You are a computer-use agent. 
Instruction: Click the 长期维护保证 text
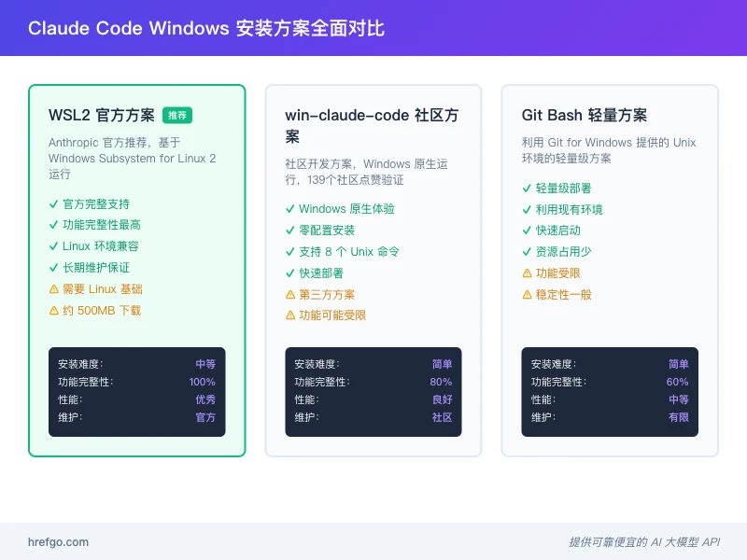[x=96, y=268]
